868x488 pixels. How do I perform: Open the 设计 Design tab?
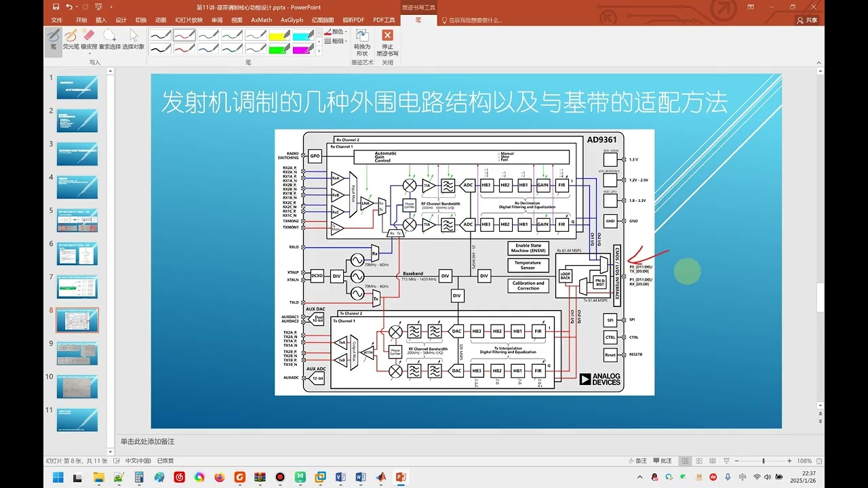point(121,20)
